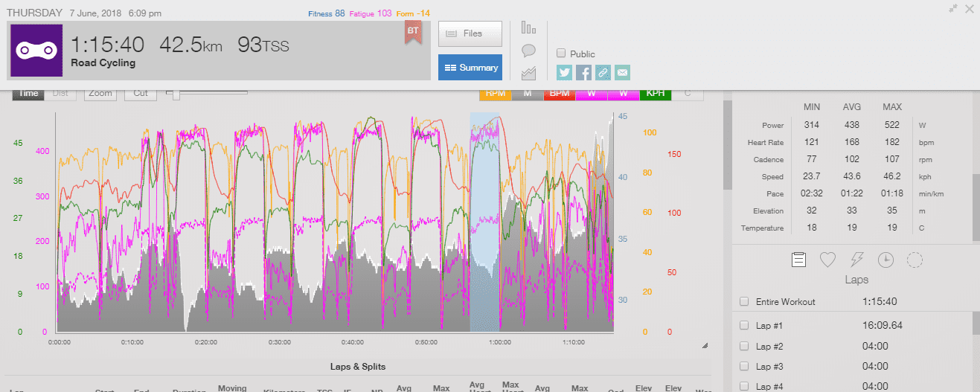
Task: Copy the workout link via chain icon
Action: 603,72
